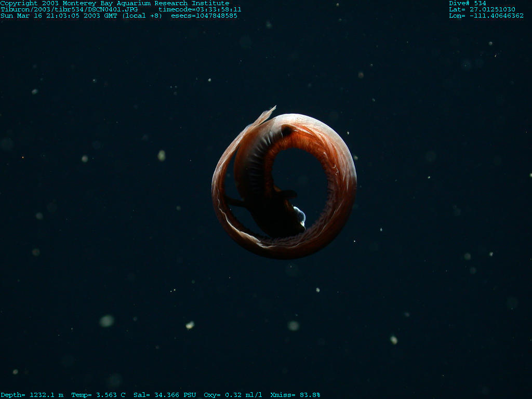
Task: Select the timecode value 03:33:58:11
Action: click(200, 9)
